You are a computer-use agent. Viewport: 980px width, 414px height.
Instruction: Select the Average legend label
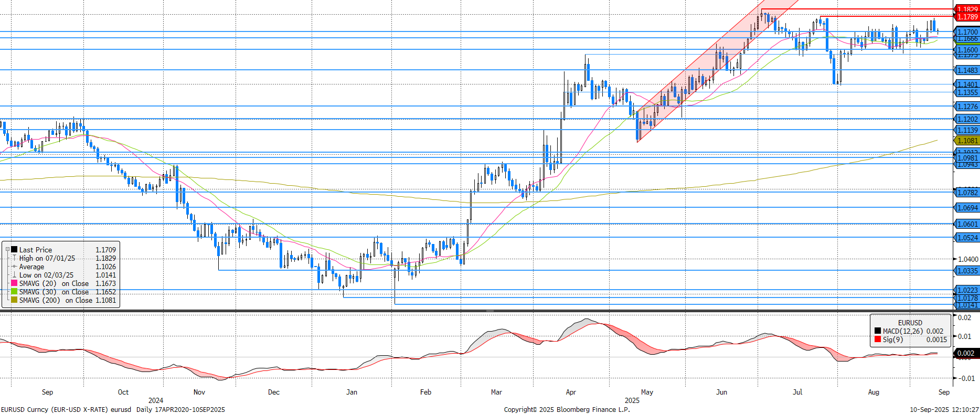point(31,267)
